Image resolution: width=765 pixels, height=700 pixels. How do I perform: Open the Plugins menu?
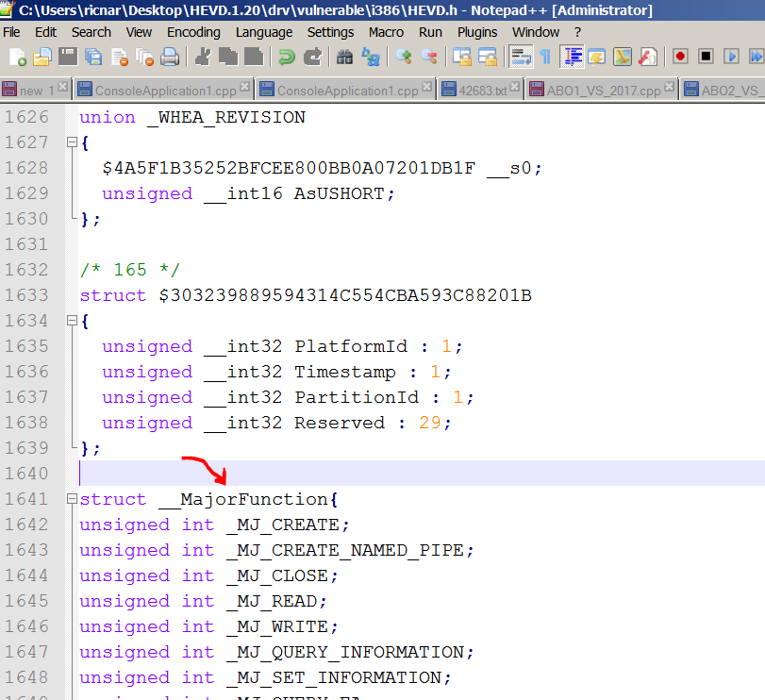[477, 32]
